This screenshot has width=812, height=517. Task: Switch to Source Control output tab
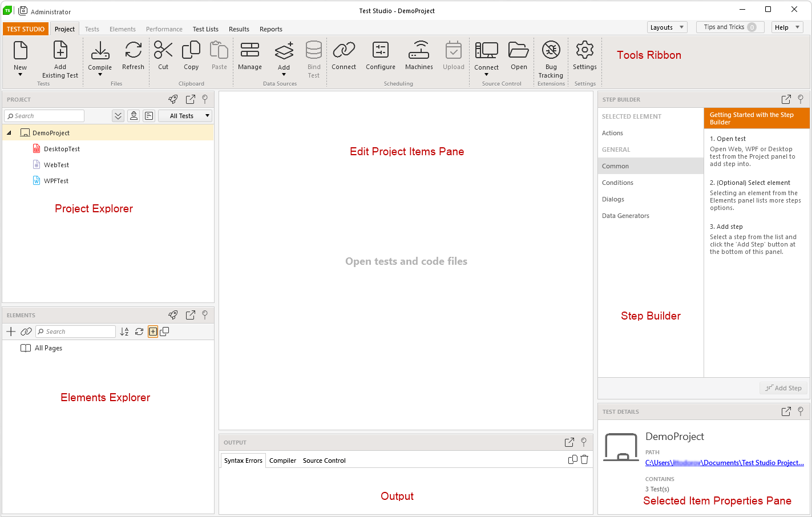click(x=324, y=461)
